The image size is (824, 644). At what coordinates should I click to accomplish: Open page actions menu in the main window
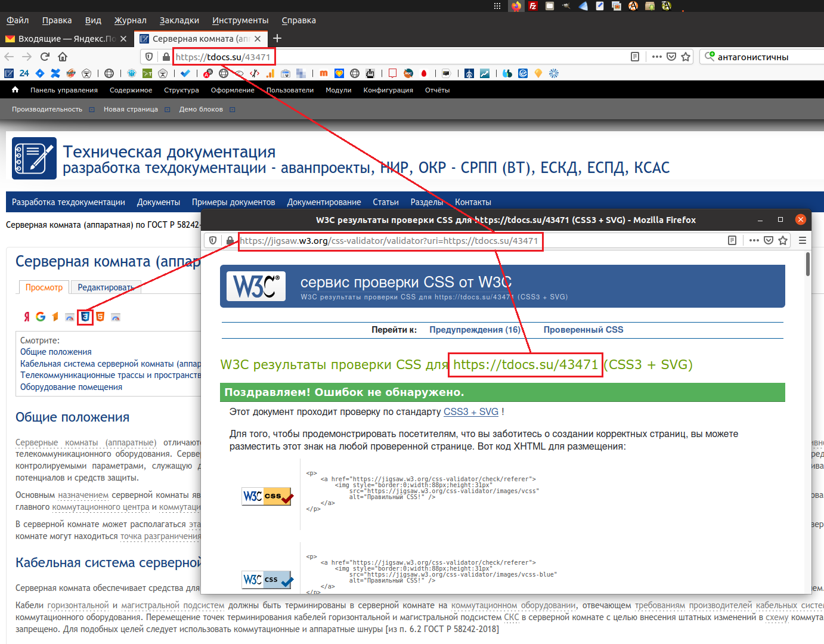tap(657, 57)
